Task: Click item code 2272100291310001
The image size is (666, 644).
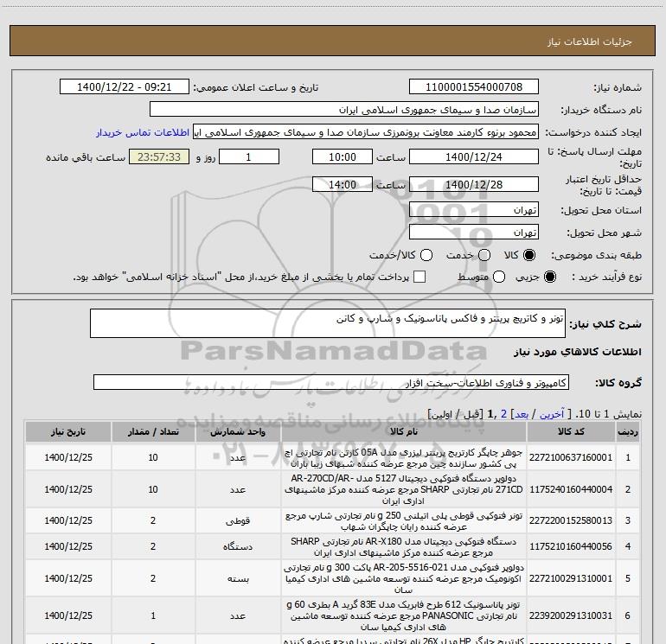Action: [571, 578]
